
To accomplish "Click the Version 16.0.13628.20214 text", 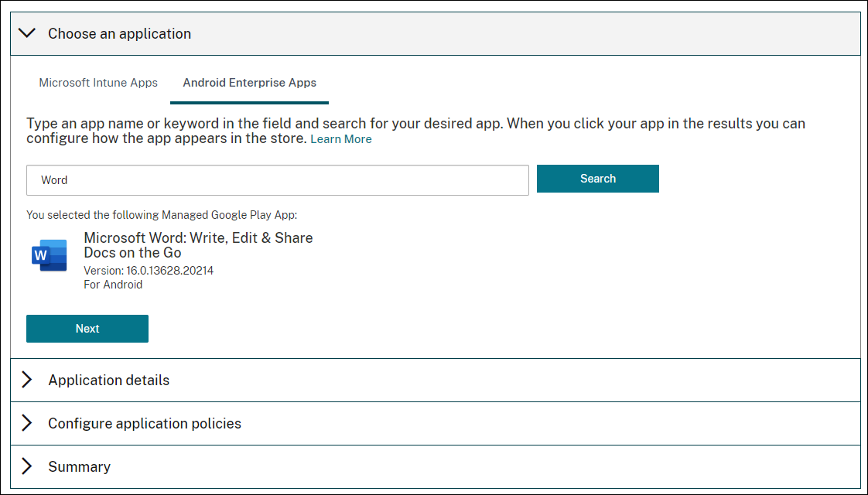I will (x=149, y=271).
